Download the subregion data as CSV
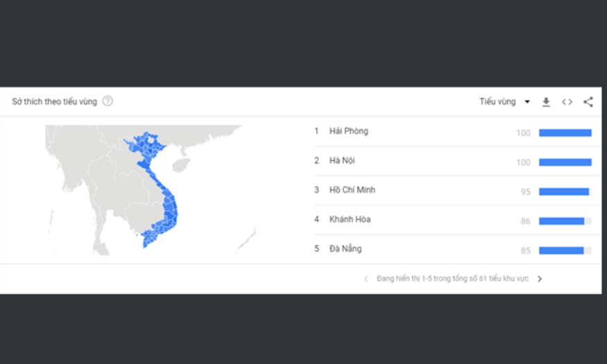 pos(546,102)
